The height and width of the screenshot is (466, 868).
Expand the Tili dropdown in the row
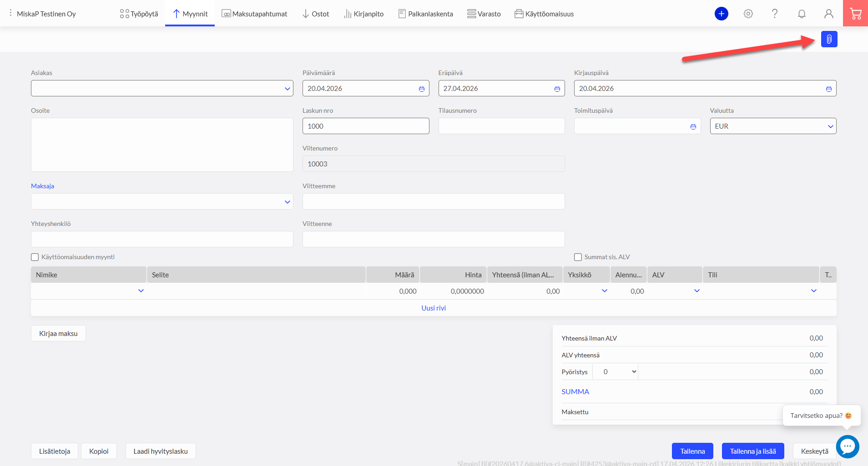[813, 291]
